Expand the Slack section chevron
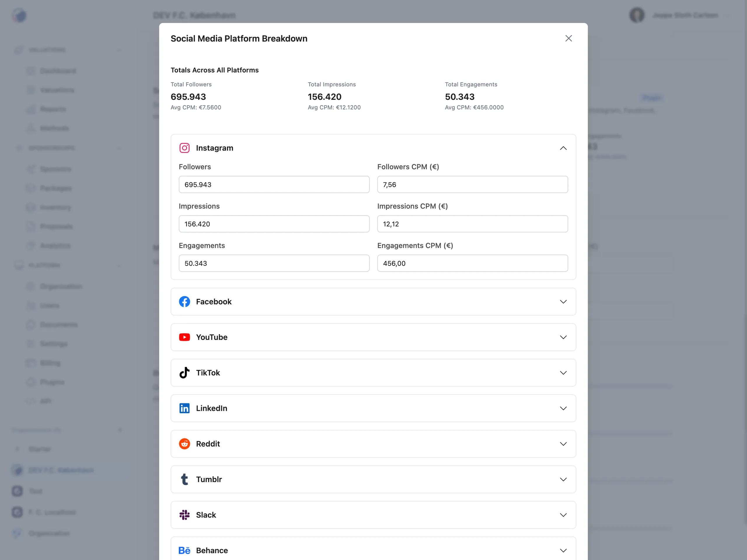 563,515
